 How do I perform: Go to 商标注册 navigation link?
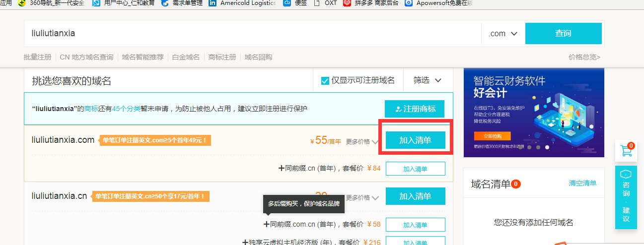222,57
